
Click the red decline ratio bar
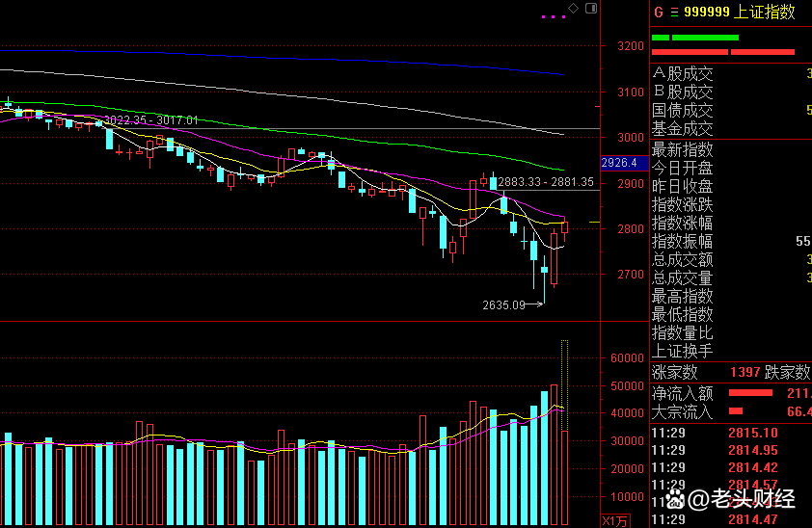point(723,52)
